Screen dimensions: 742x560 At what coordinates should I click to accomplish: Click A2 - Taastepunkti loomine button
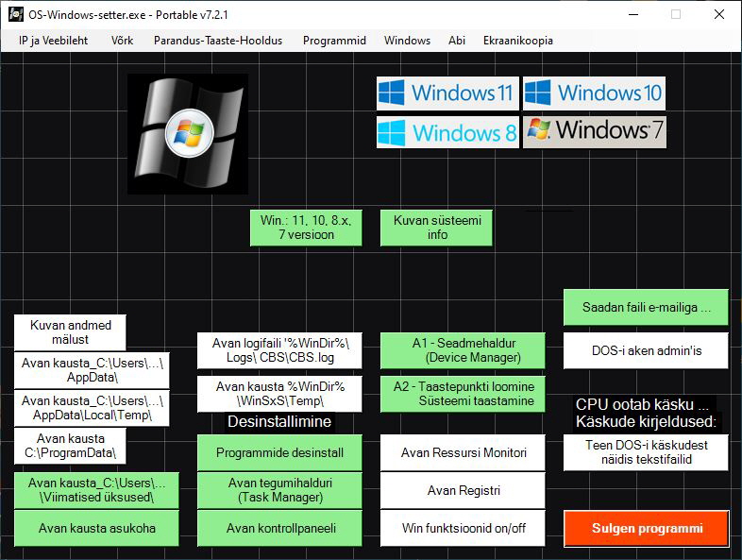(463, 394)
